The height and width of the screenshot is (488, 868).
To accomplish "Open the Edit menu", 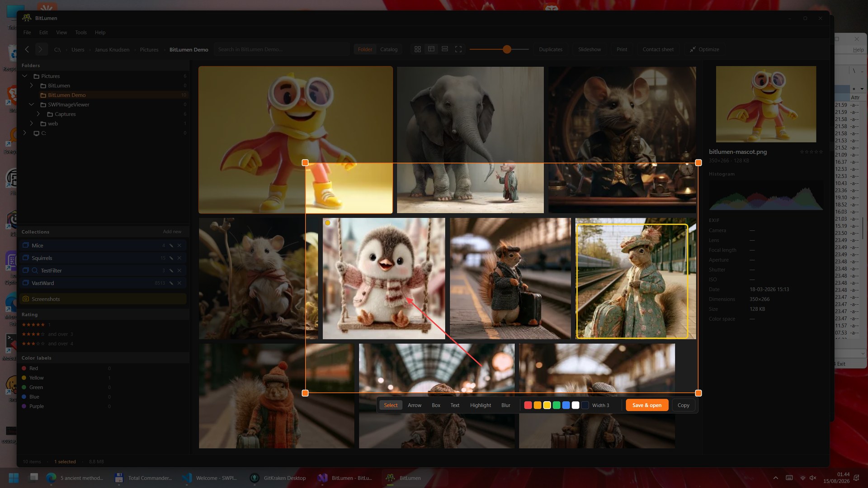I will (43, 33).
